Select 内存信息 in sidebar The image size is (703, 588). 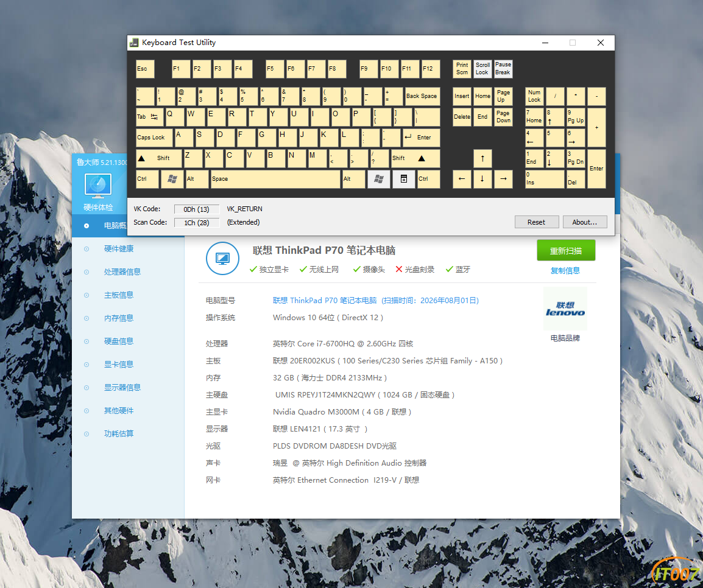tap(119, 318)
